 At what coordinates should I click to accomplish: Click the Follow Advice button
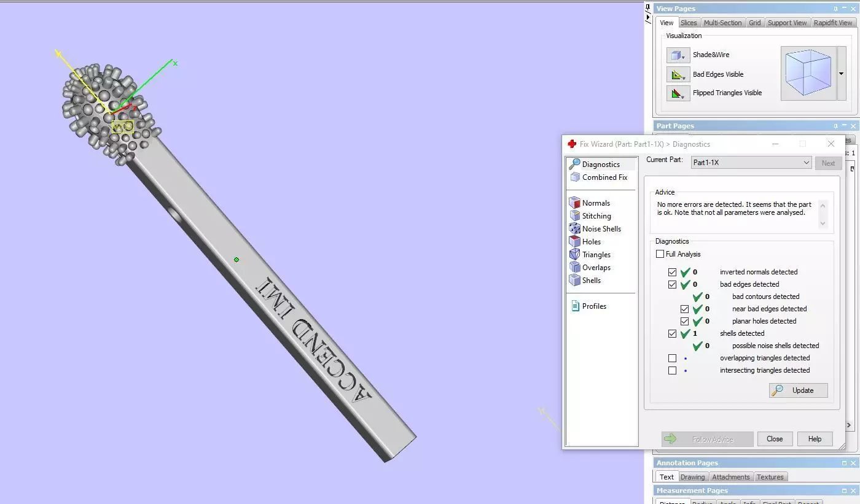click(707, 439)
